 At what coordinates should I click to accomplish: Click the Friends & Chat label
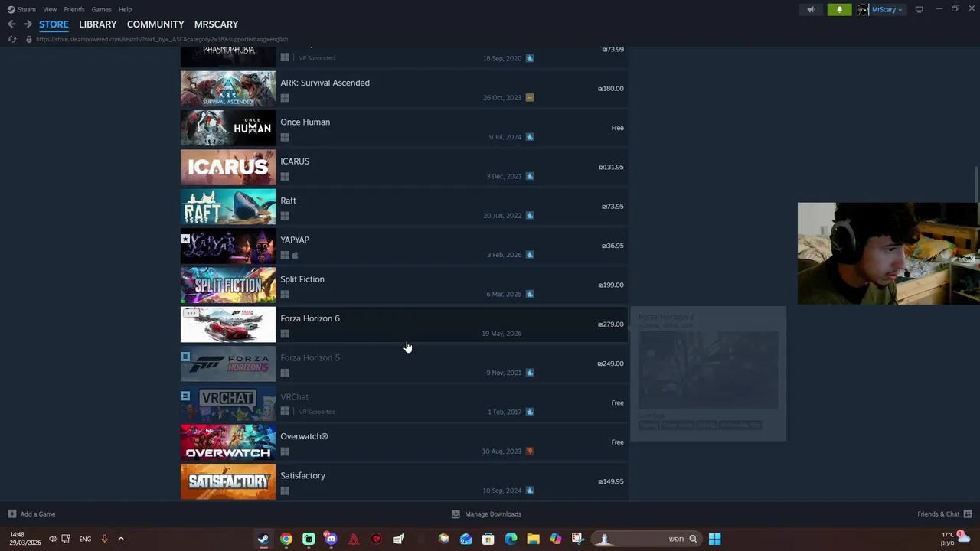938,514
